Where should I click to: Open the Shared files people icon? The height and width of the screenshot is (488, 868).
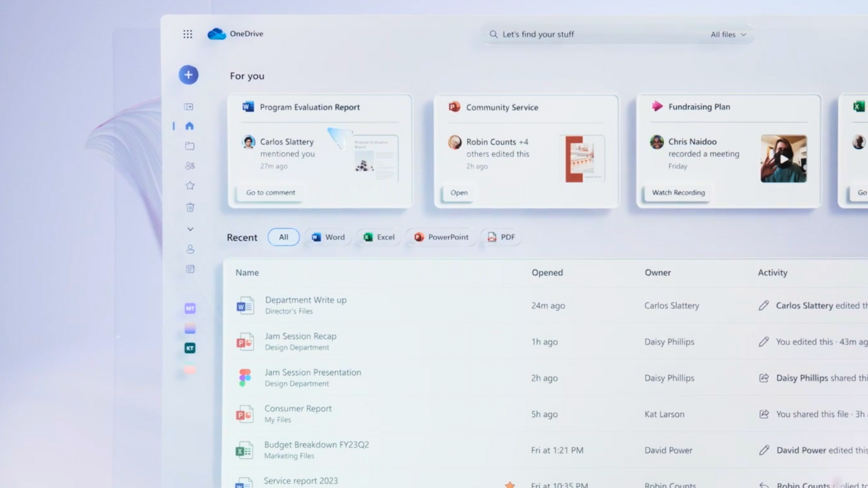[x=190, y=165]
